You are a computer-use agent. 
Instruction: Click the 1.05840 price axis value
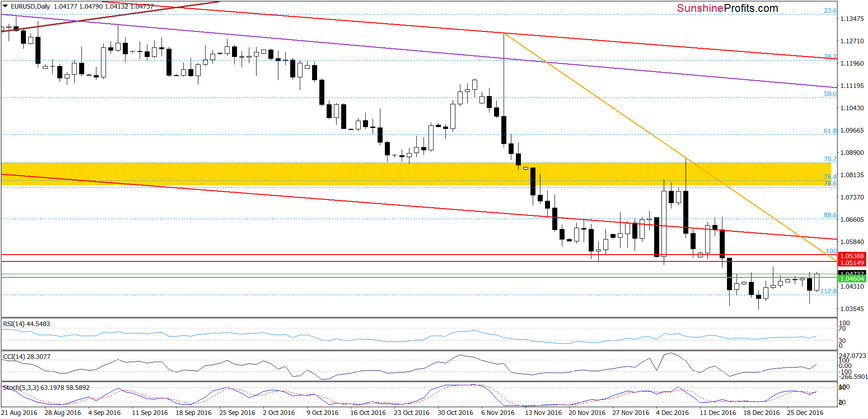click(x=852, y=242)
